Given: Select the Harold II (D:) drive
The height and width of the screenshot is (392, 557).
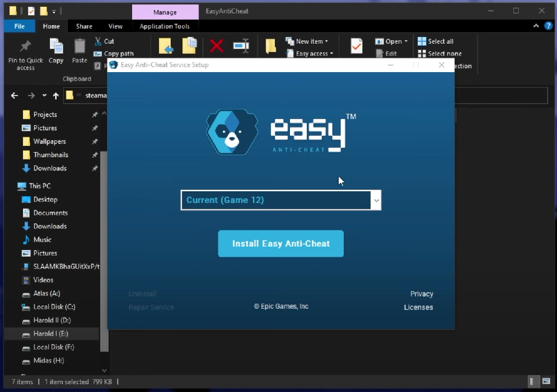Looking at the screenshot, I should (50, 320).
